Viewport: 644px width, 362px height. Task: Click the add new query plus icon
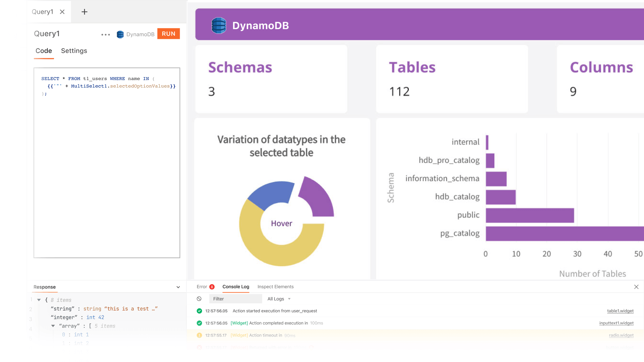pyautogui.click(x=84, y=12)
